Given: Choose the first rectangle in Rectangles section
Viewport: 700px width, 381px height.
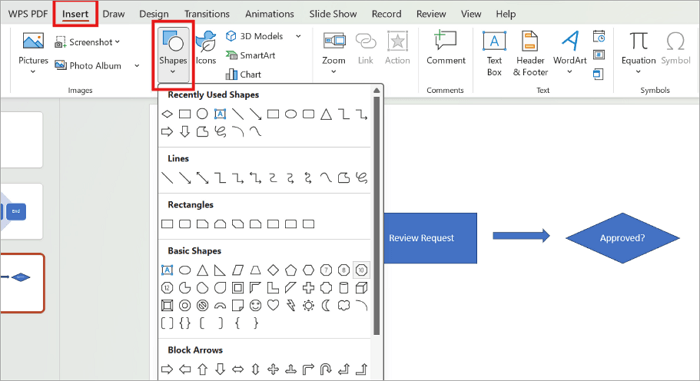Looking at the screenshot, I should point(167,224).
